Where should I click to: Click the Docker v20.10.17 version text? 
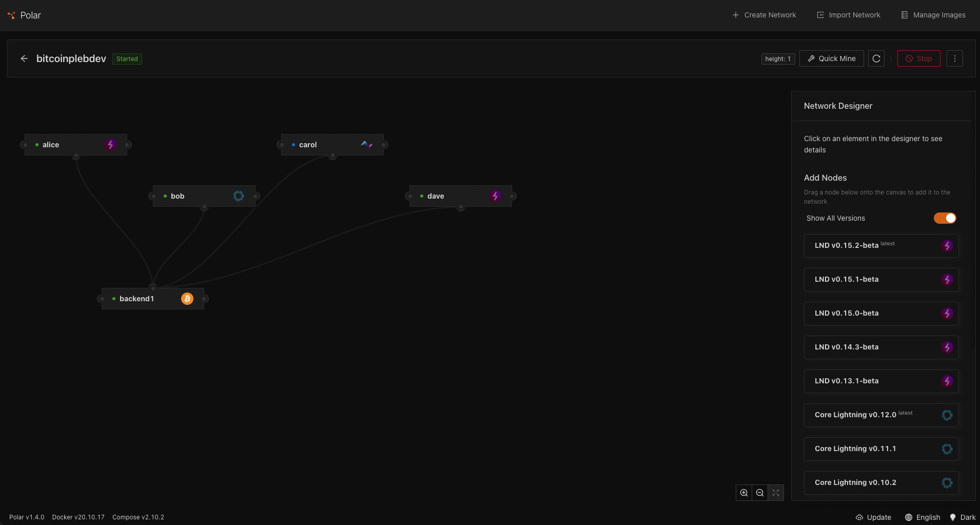(x=78, y=517)
